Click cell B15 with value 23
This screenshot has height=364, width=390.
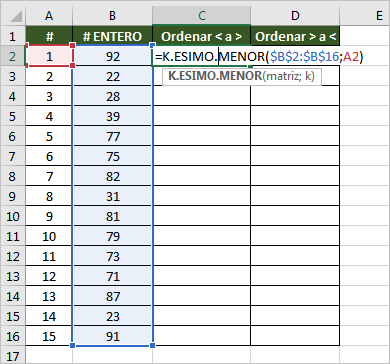pos(113,316)
